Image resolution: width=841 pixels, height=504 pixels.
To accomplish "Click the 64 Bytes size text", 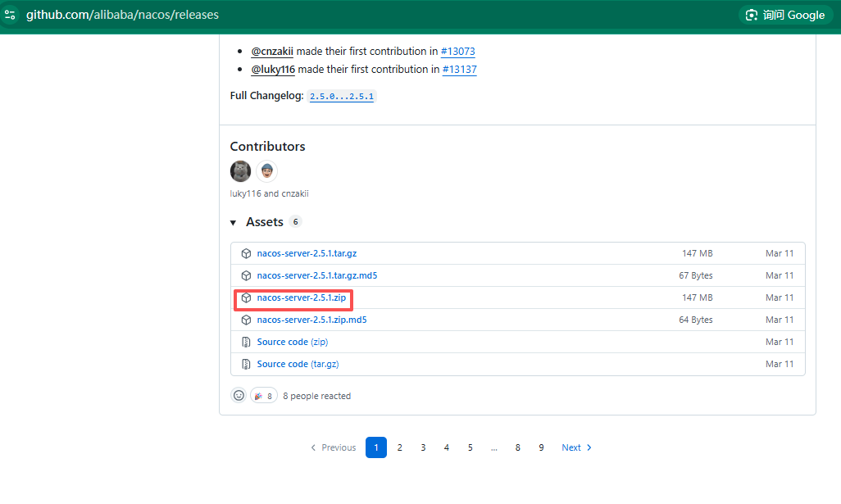I will (696, 320).
